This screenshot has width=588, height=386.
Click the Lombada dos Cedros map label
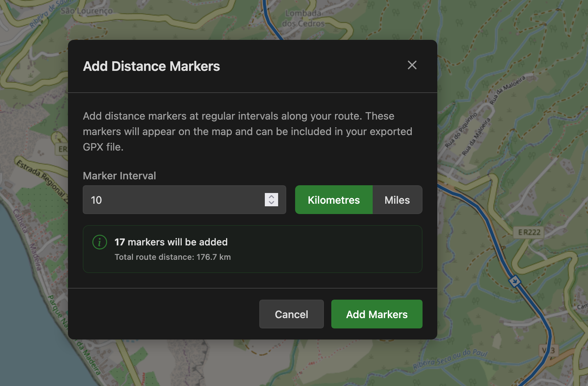pyautogui.click(x=303, y=18)
